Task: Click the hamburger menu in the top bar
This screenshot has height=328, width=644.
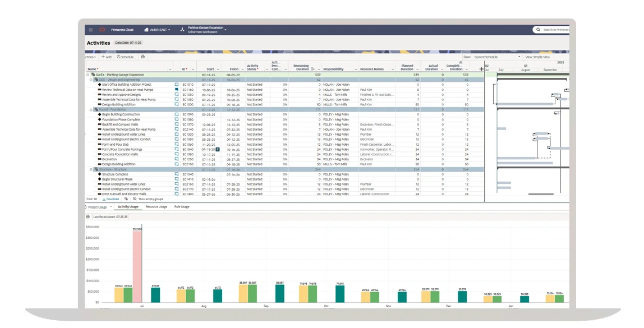Action: tap(90, 30)
